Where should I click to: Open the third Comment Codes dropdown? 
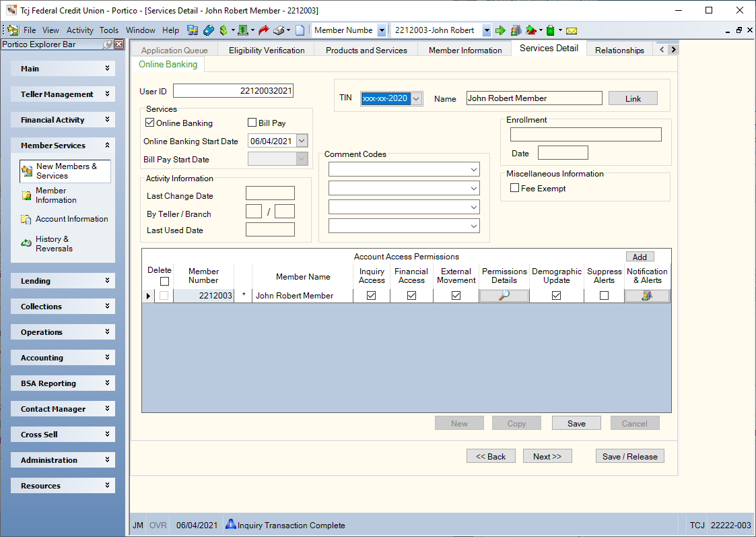[x=473, y=207]
